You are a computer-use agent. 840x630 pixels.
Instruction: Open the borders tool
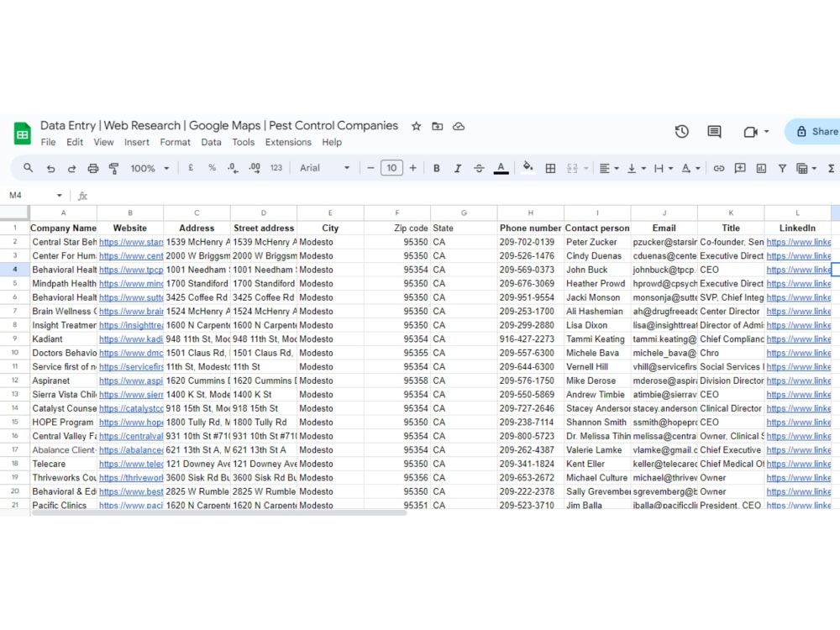550,168
